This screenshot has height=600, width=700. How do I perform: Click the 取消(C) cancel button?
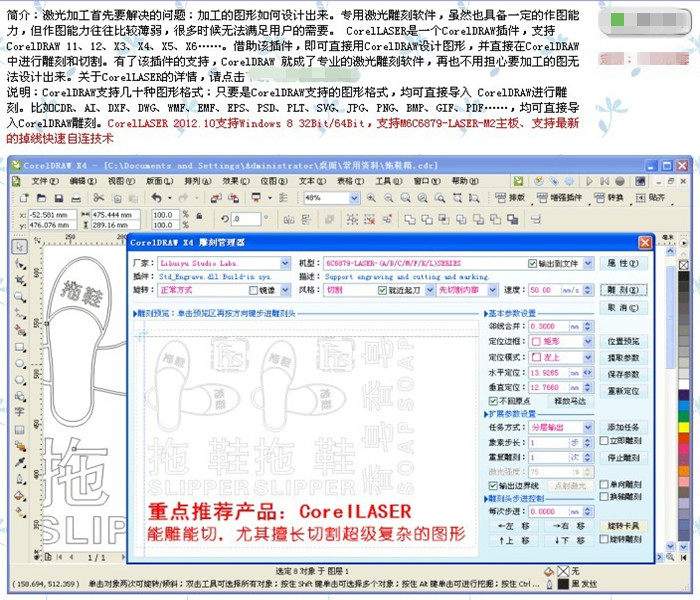[623, 308]
